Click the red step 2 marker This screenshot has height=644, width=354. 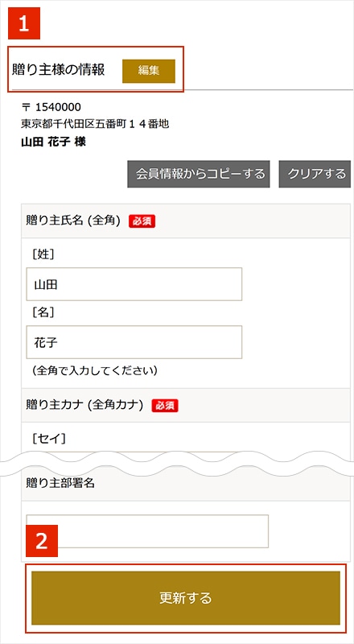tap(42, 541)
